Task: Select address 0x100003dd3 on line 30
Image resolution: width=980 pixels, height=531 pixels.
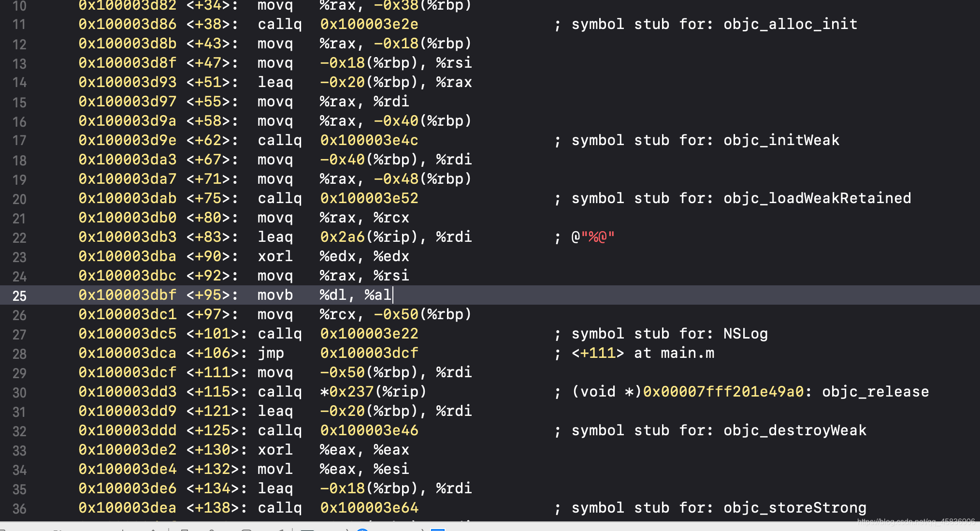Action: point(128,392)
